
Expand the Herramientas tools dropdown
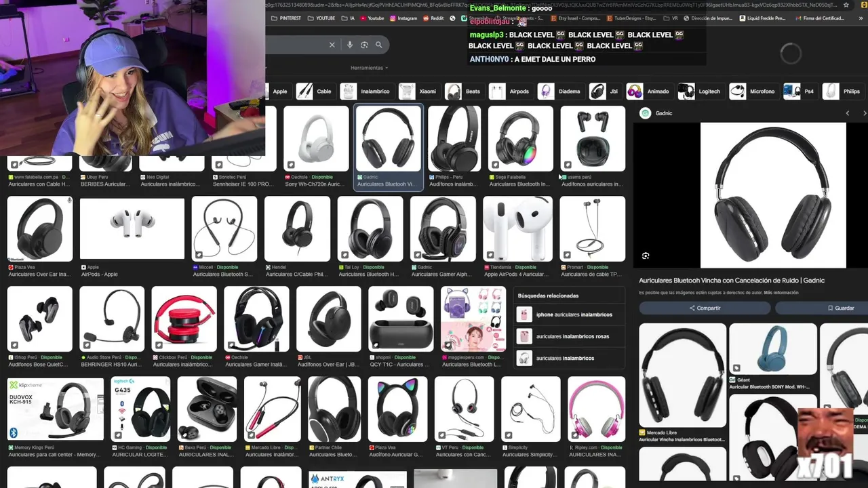pyautogui.click(x=369, y=68)
